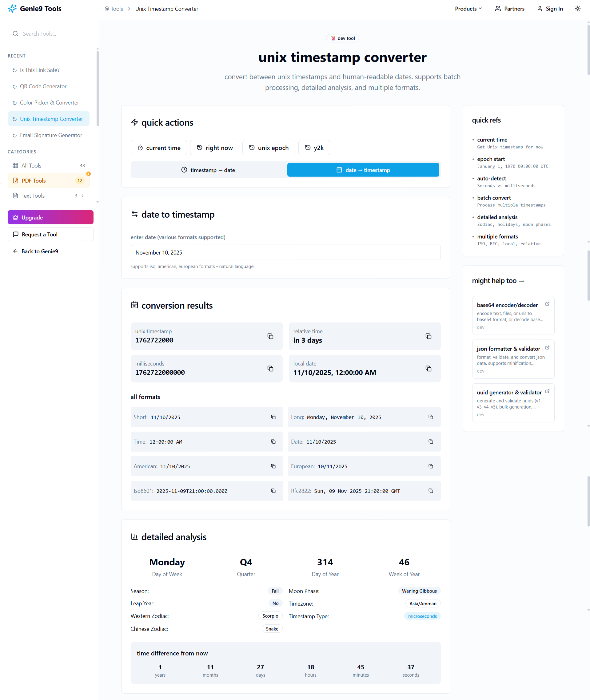This screenshot has height=700, width=590.
Task: Click the Upgrade button
Action: point(50,217)
